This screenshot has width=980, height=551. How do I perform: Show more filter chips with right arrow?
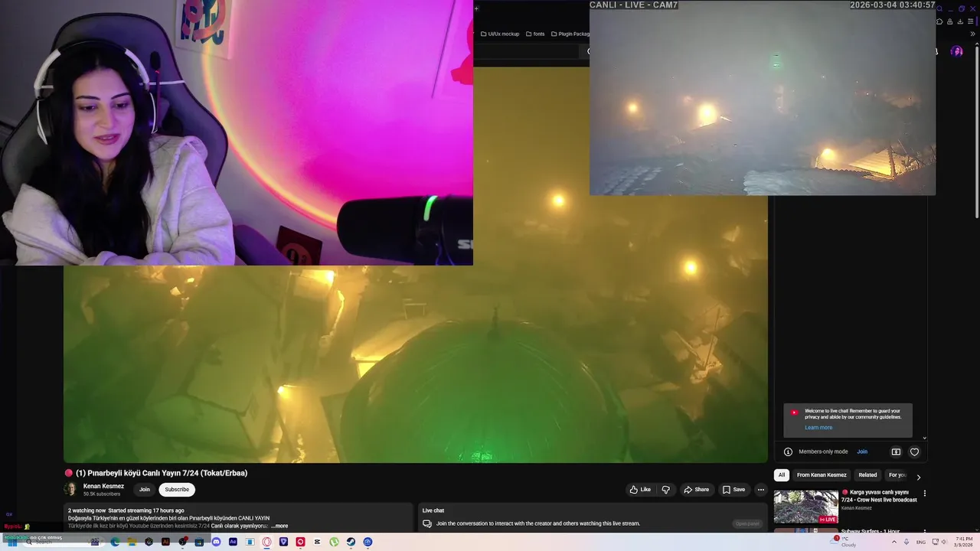click(919, 477)
